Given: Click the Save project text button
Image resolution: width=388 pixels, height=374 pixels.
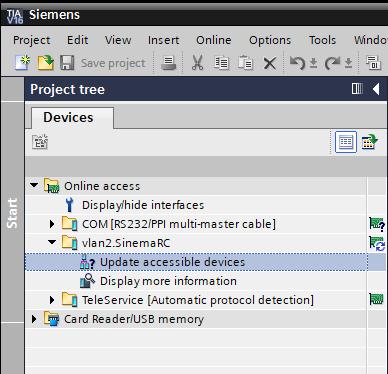Looking at the screenshot, I should click(x=113, y=63).
